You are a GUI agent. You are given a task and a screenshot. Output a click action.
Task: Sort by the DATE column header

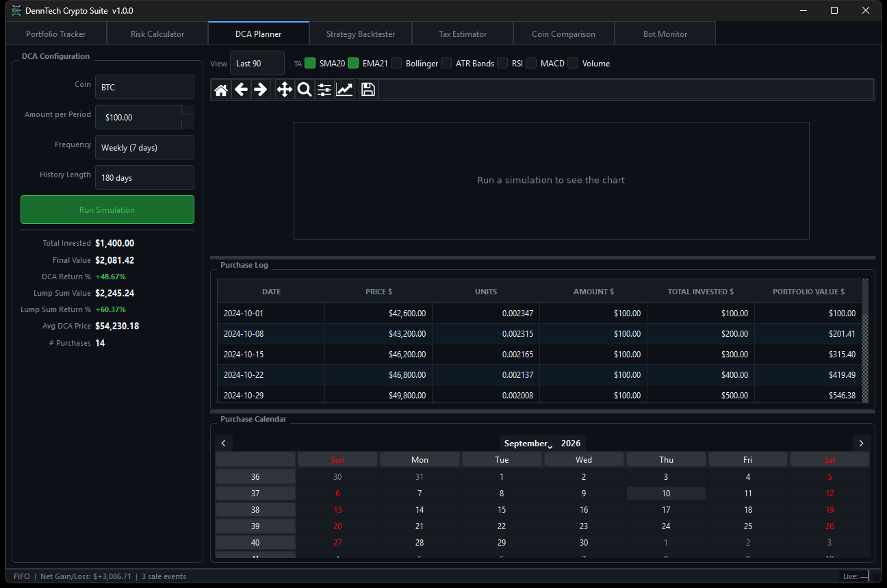[x=271, y=291]
